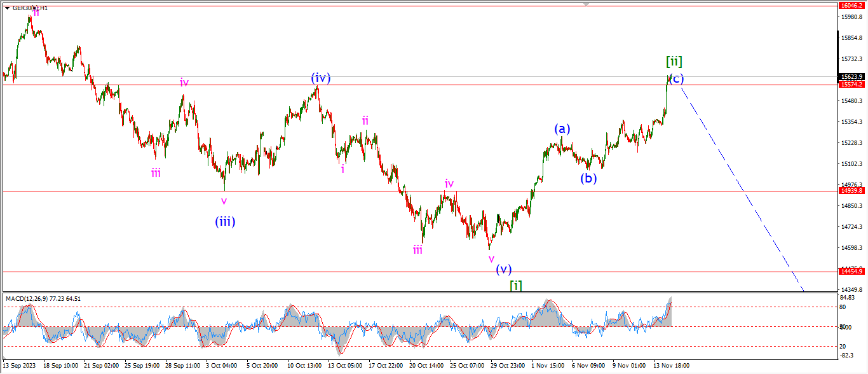The width and height of the screenshot is (868, 374).
Task: Select the black 15623.9 current price tag
Action: pos(851,76)
